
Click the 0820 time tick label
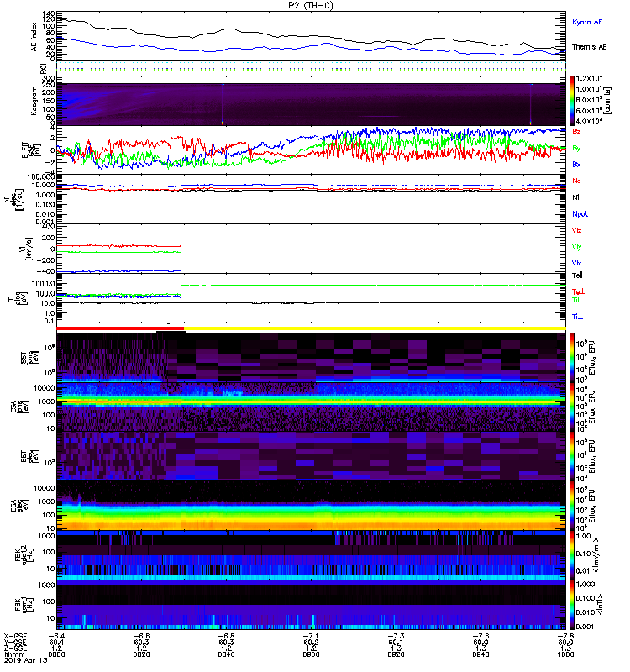(x=141, y=654)
